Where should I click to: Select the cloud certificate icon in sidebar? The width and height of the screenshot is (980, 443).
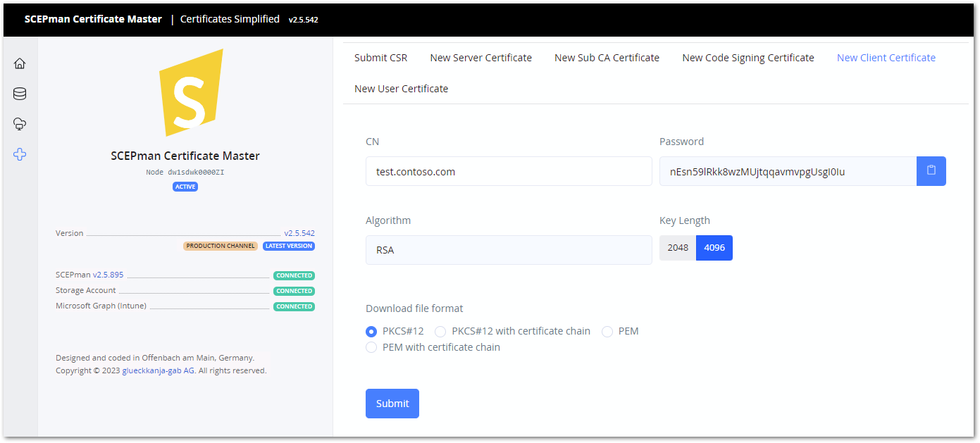click(x=20, y=124)
